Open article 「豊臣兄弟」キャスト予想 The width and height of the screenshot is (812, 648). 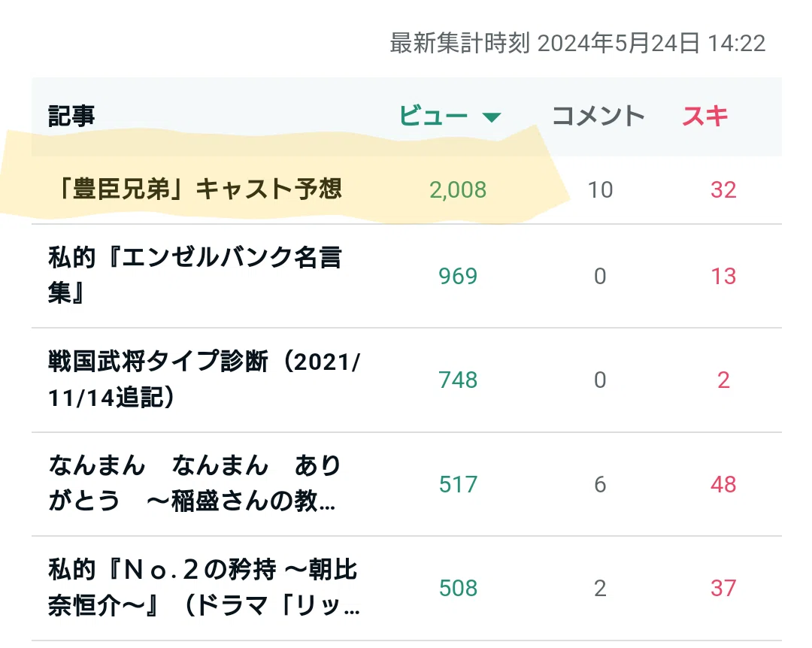coord(198,189)
